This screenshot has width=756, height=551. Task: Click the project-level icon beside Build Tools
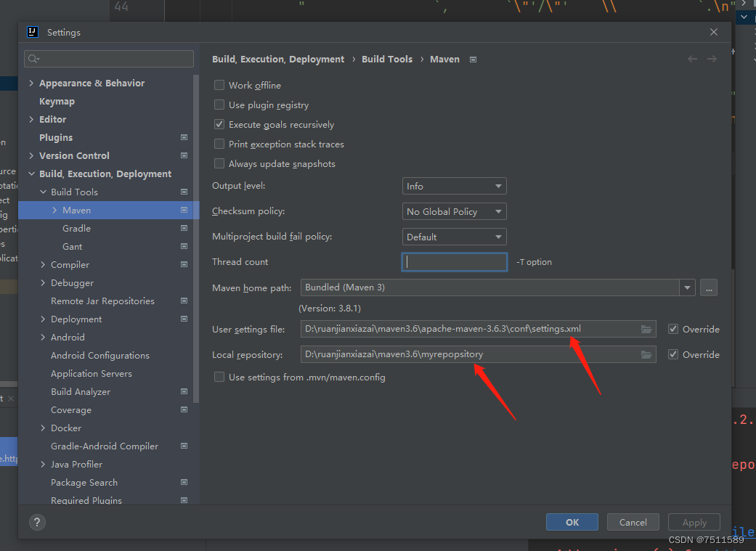pos(184,192)
